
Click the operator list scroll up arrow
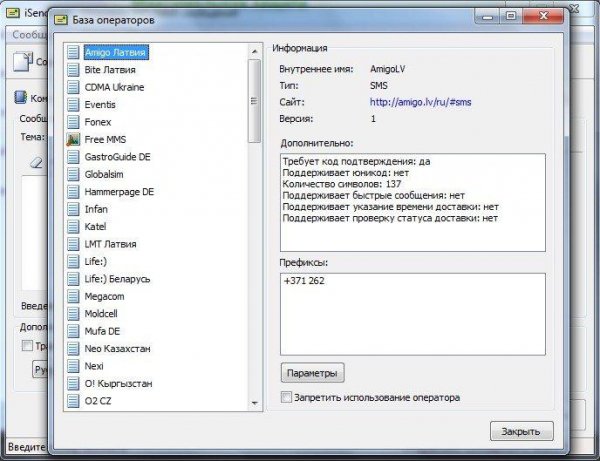254,51
